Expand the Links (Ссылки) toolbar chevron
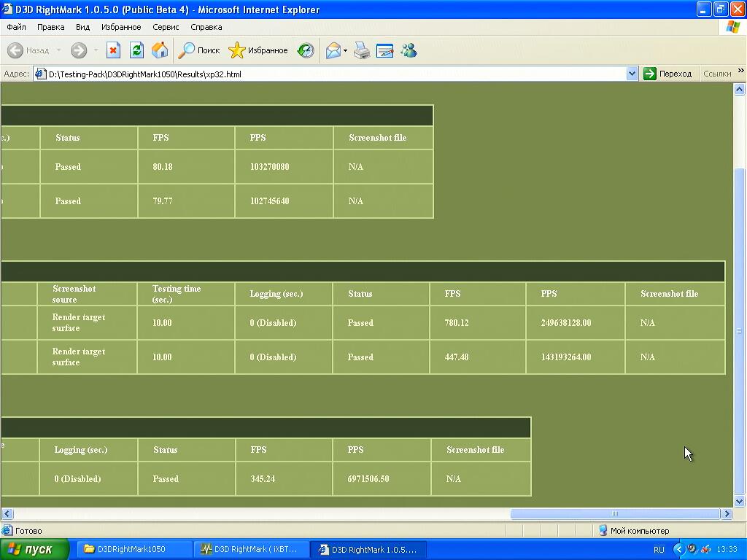This screenshot has height=560, width=747. pyautogui.click(x=741, y=71)
